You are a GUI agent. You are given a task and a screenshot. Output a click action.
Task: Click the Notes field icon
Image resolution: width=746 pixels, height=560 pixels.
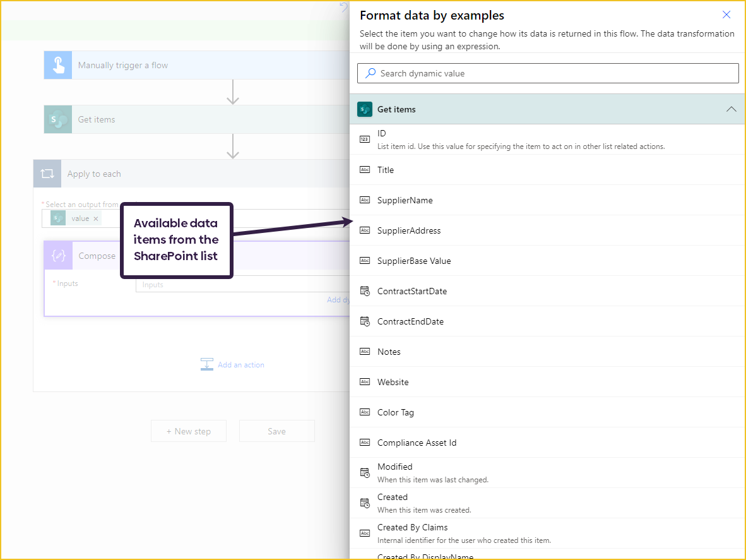click(365, 352)
